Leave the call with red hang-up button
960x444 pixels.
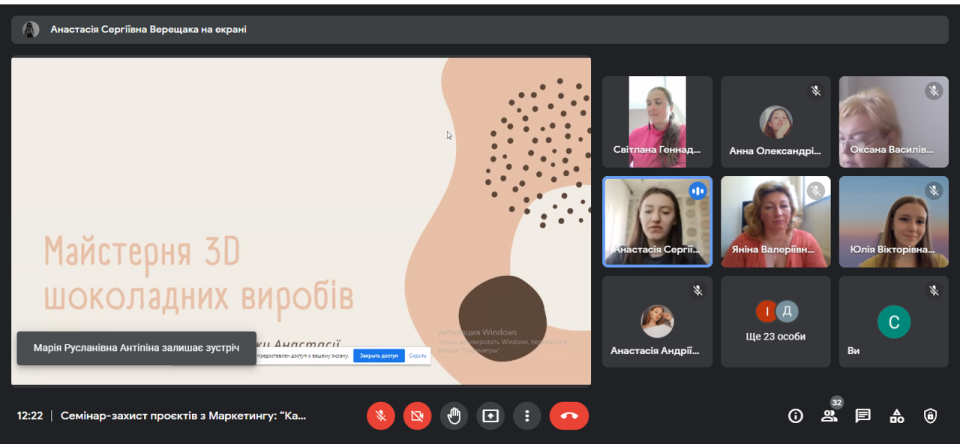pos(569,416)
